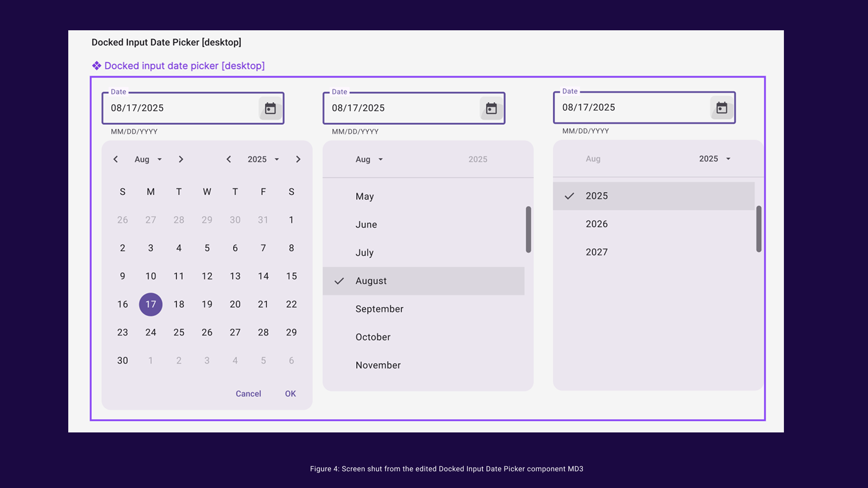Choose September from the month list

pos(379,309)
